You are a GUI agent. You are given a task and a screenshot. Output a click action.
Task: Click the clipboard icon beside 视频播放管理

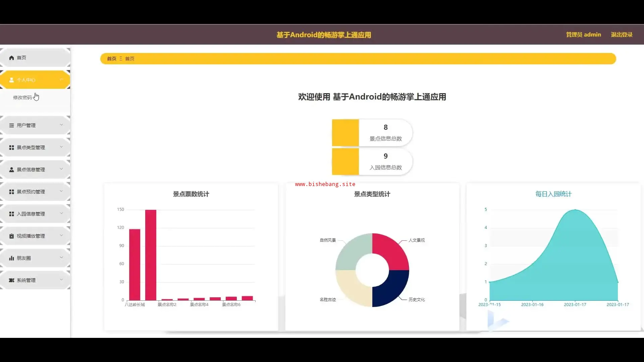click(x=11, y=236)
